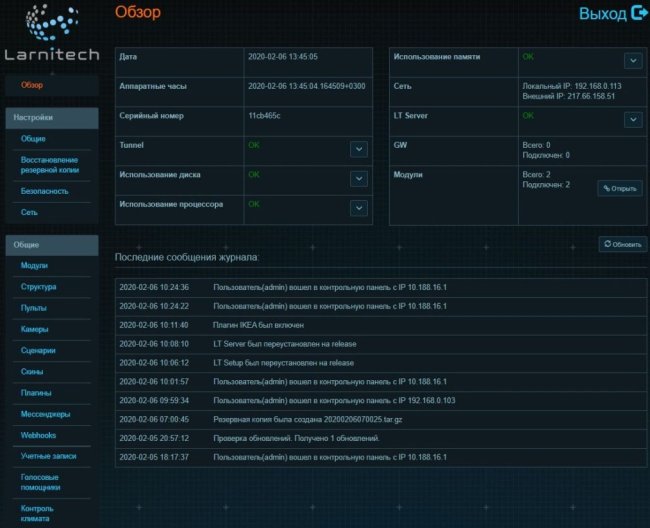Open Общие under Настройки
This screenshot has height=528, width=650.
coord(33,138)
